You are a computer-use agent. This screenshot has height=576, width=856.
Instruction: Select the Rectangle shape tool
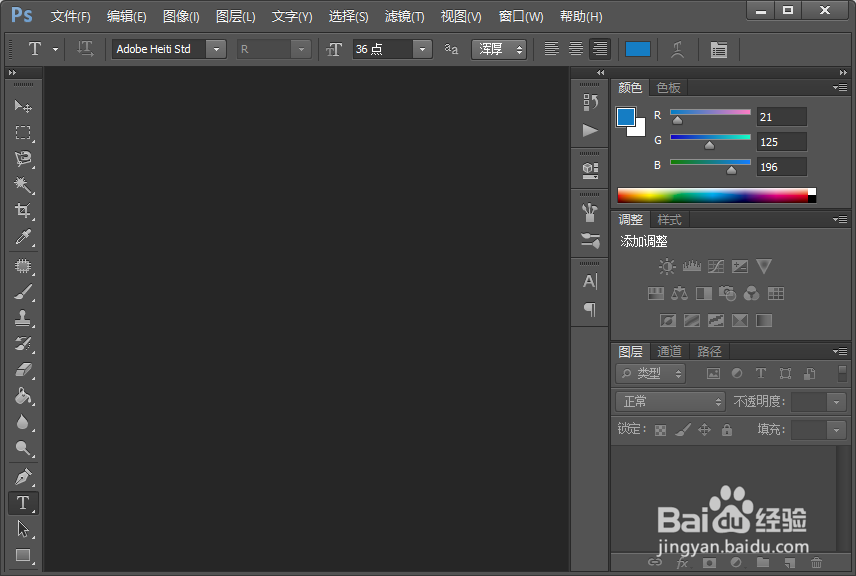point(23,555)
